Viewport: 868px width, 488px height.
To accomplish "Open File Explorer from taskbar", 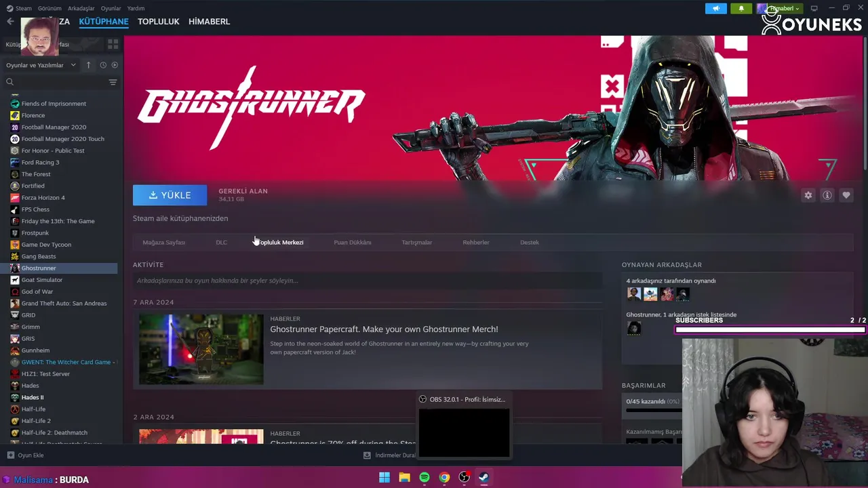I will 404,477.
